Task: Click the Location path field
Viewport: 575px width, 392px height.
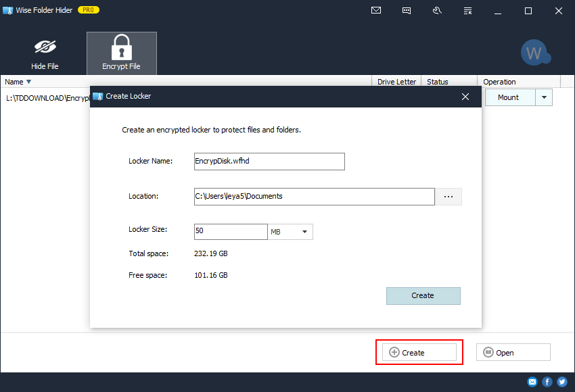Action: point(315,197)
